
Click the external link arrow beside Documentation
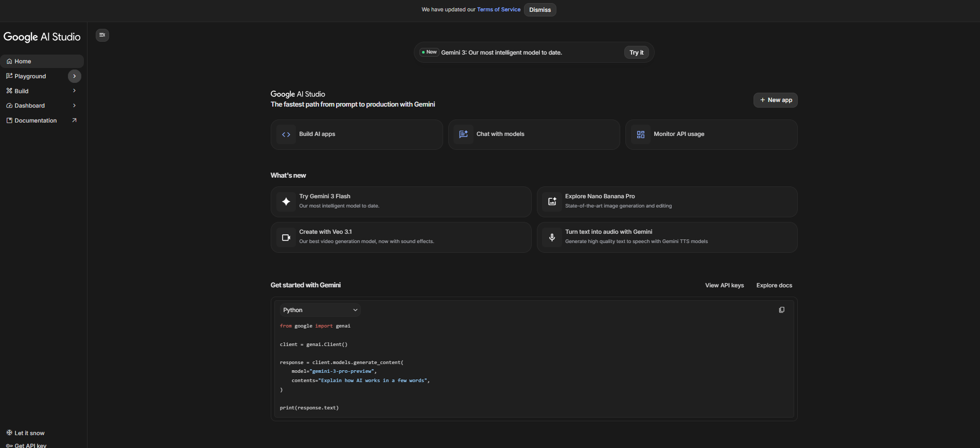[74, 120]
